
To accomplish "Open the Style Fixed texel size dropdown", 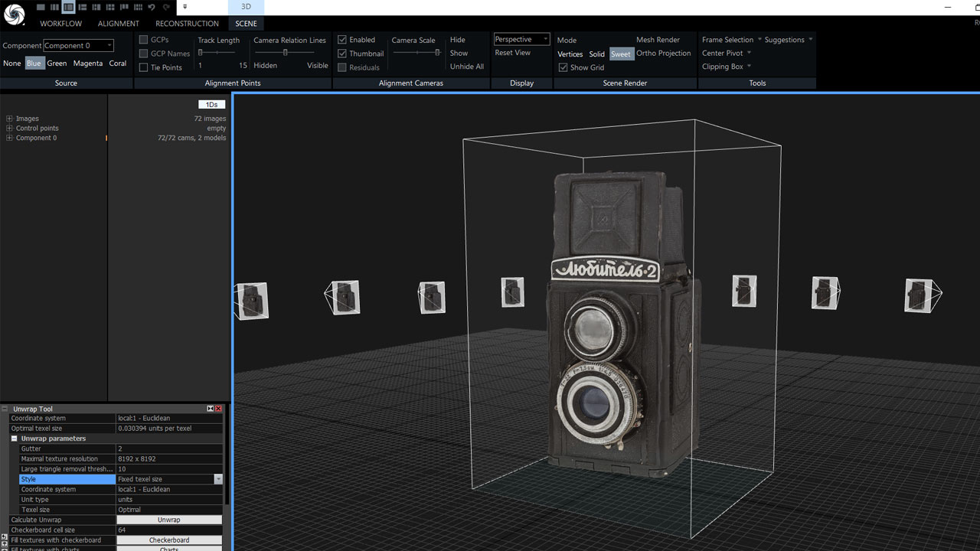I will 218,479.
